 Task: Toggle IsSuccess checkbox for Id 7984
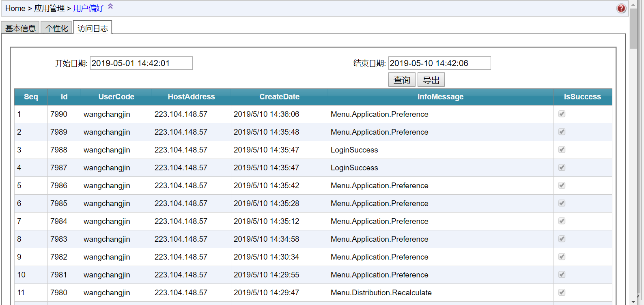pos(562,221)
